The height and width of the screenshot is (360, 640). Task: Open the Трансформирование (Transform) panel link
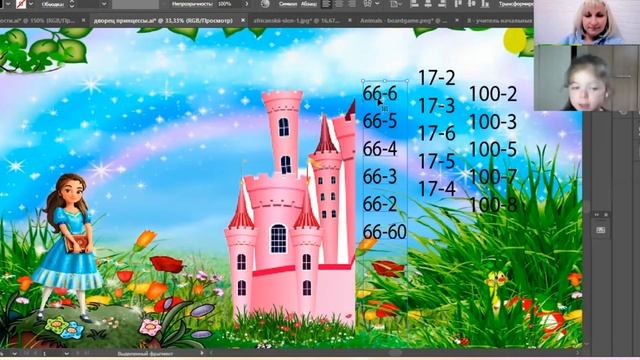coord(516,4)
